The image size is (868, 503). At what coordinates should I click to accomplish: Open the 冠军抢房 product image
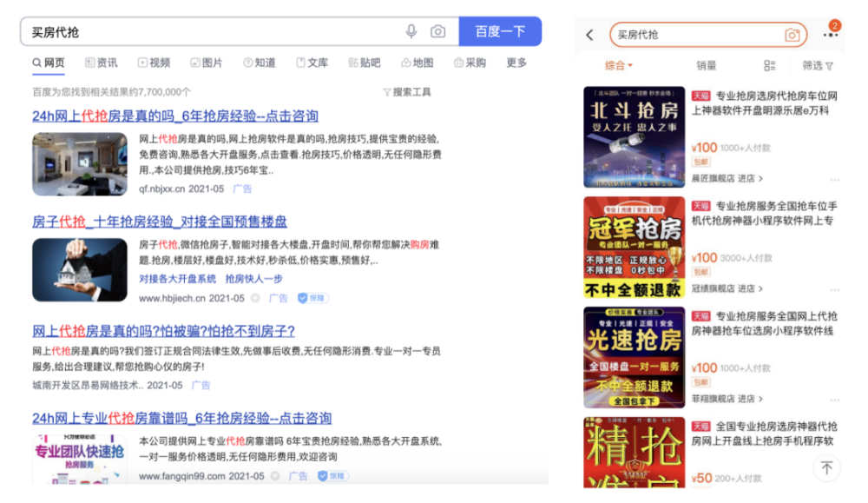pyautogui.click(x=634, y=247)
